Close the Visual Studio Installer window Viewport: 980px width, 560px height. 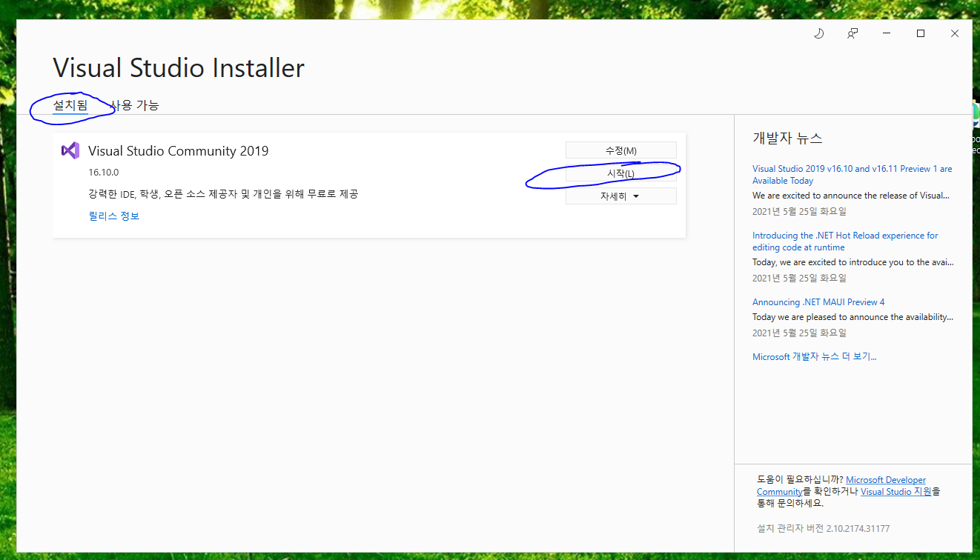pos(955,33)
